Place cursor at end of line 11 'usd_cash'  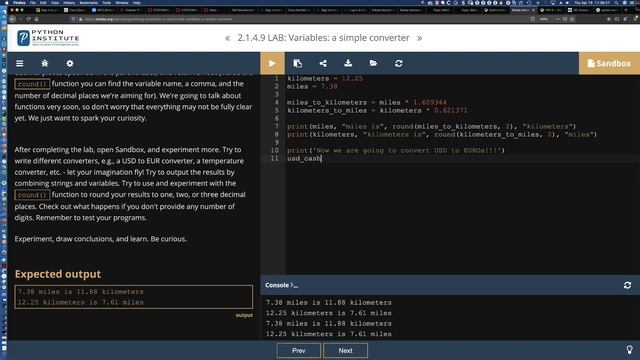pyautogui.click(x=322, y=158)
